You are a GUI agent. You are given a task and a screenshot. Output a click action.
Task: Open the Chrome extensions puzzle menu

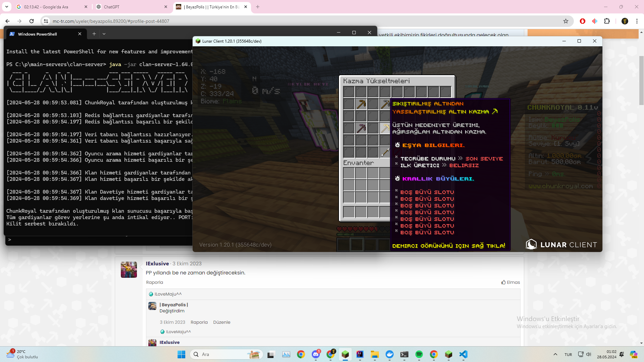point(607,21)
